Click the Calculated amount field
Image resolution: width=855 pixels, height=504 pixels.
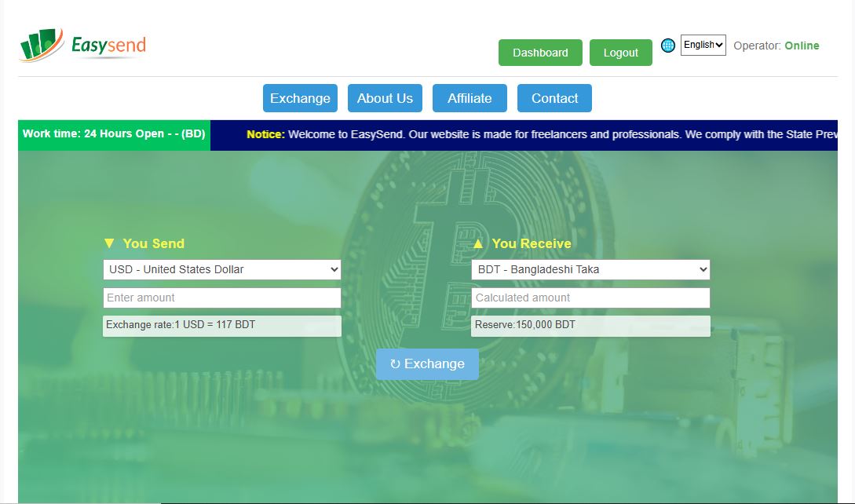click(590, 298)
